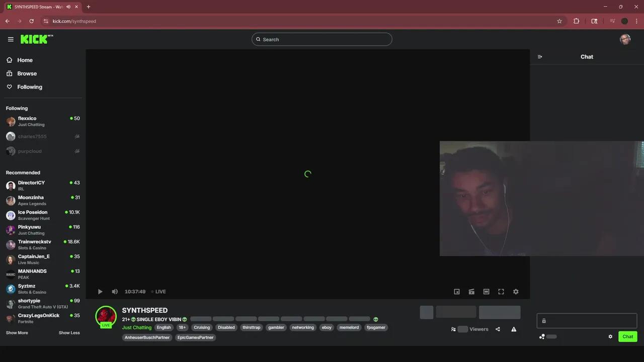Select the English tag
Viewport: 644px width, 362px height.
tap(164, 327)
